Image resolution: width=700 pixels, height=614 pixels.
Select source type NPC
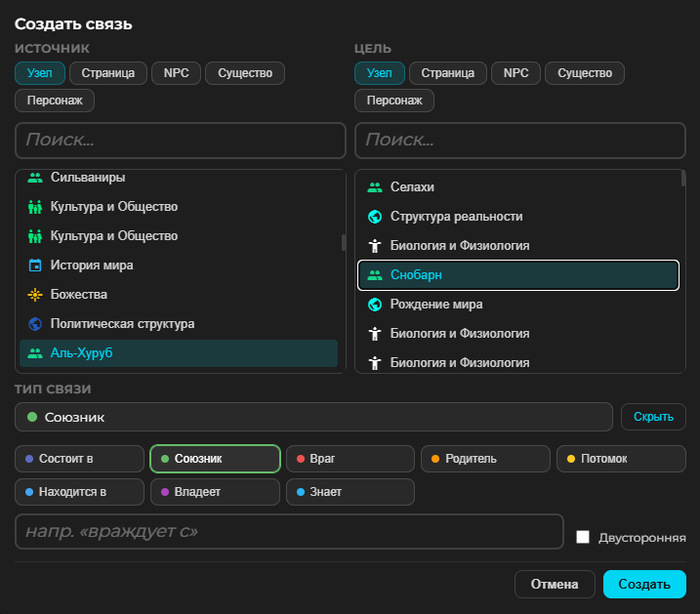[176, 73]
